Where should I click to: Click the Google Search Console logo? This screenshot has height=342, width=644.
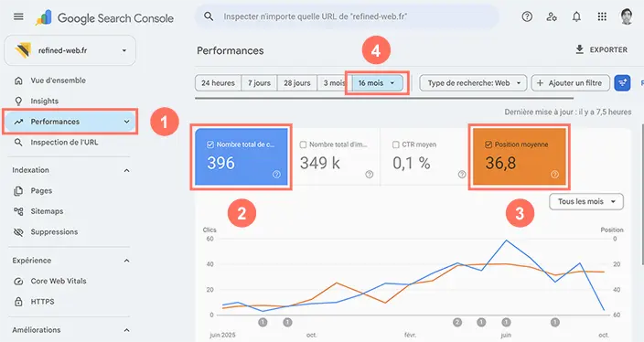click(104, 18)
